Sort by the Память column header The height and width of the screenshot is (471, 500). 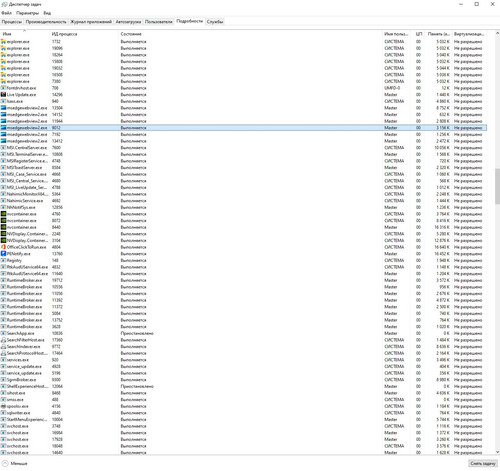439,34
